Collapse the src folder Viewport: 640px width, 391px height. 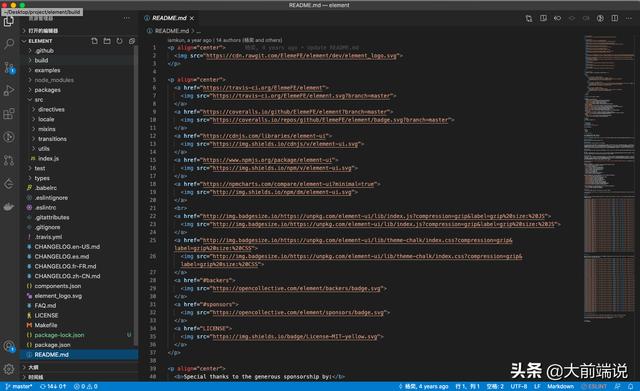(x=80, y=100)
